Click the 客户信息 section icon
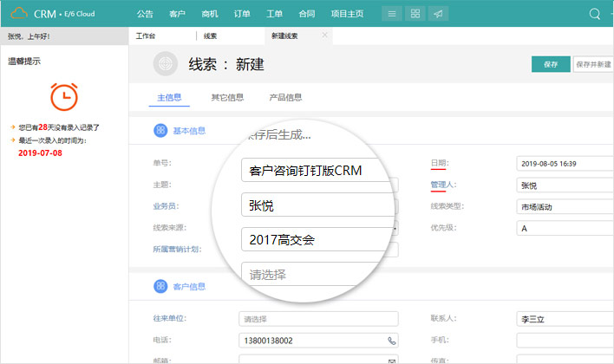The width and height of the screenshot is (614, 364). (x=160, y=286)
